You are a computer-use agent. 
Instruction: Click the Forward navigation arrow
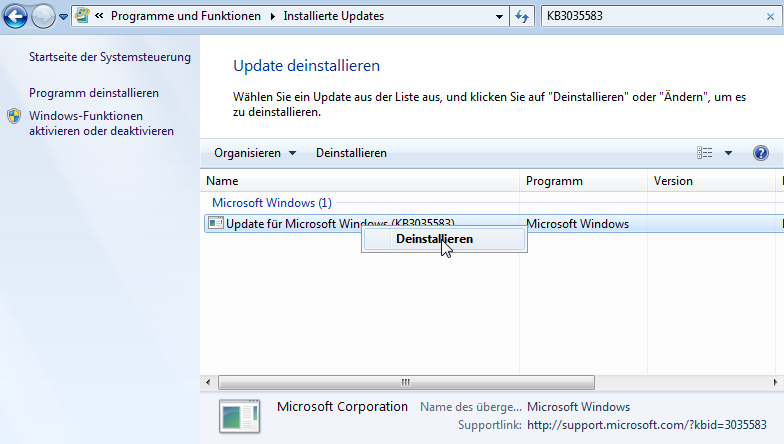[44, 16]
